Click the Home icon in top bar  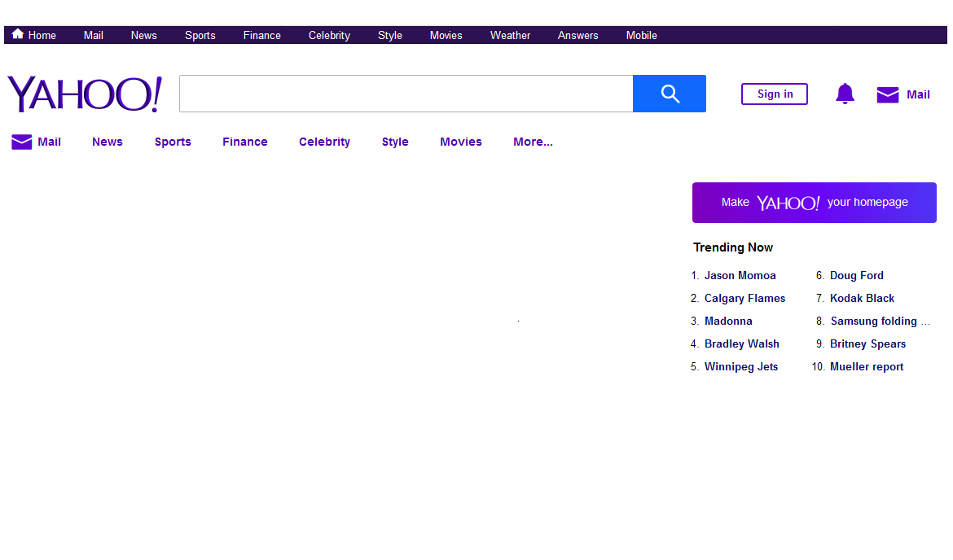pos(18,34)
